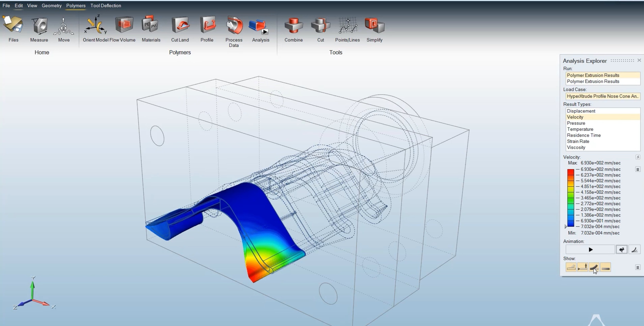Select the Displacement result type

coord(603,111)
